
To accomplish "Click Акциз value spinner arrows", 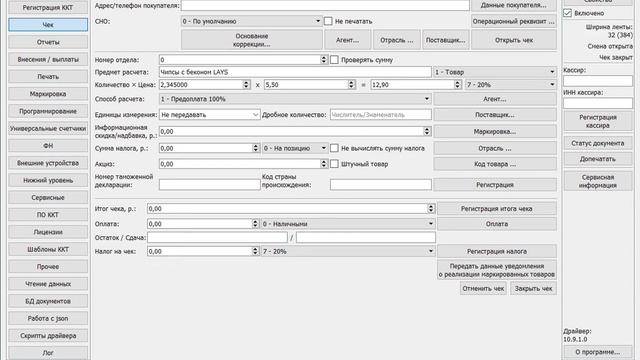I will coord(324,164).
